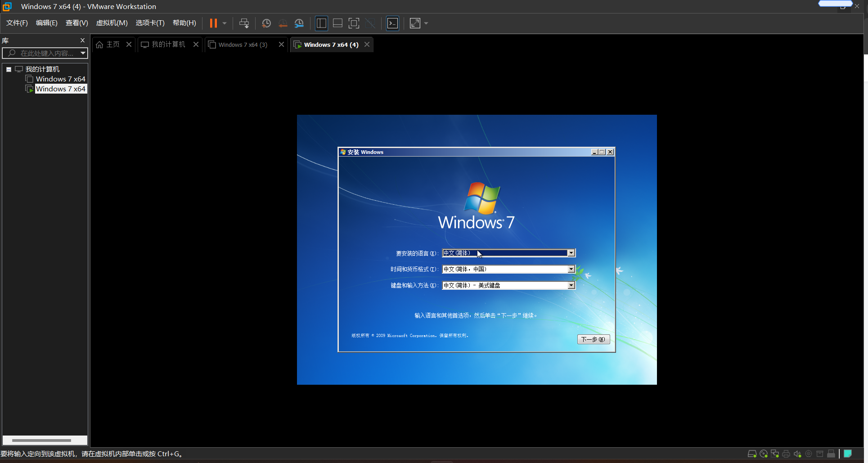Close the library (库) panel

click(x=82, y=40)
